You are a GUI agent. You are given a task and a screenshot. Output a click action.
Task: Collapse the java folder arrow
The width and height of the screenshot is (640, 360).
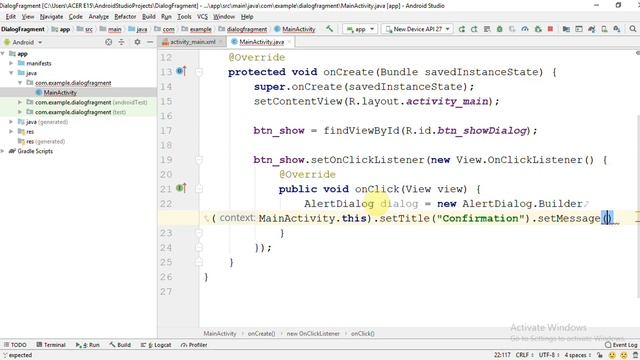coord(11,73)
